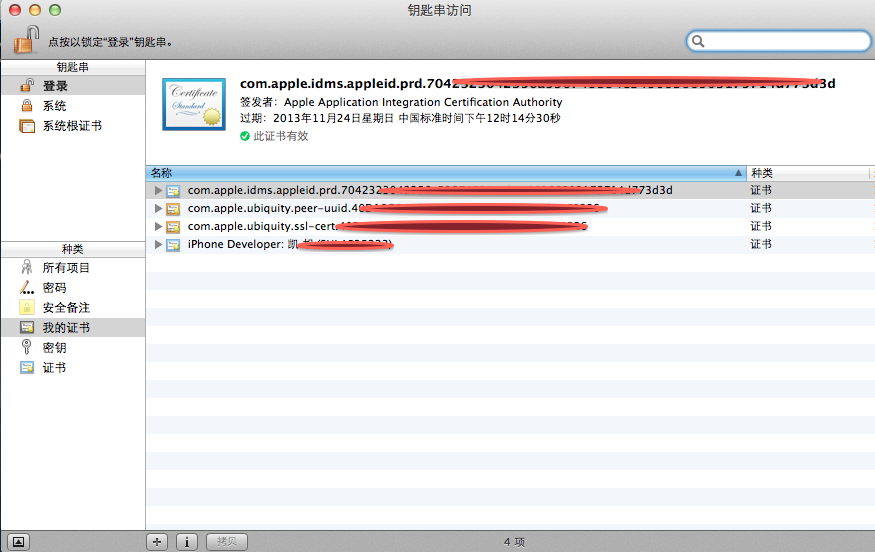Viewport: 875px width, 552px height.
Task: Click the large Certificate Standard thumbnail
Action: [x=194, y=104]
